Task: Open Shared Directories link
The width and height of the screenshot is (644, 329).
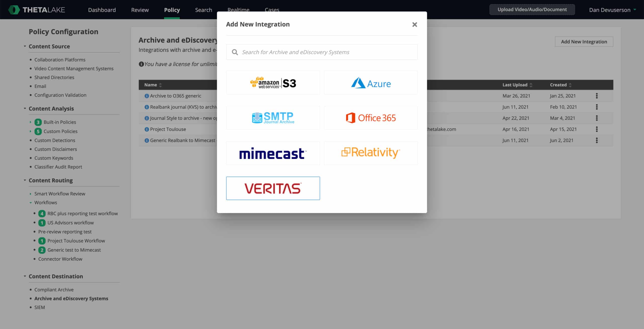Action: (x=54, y=77)
